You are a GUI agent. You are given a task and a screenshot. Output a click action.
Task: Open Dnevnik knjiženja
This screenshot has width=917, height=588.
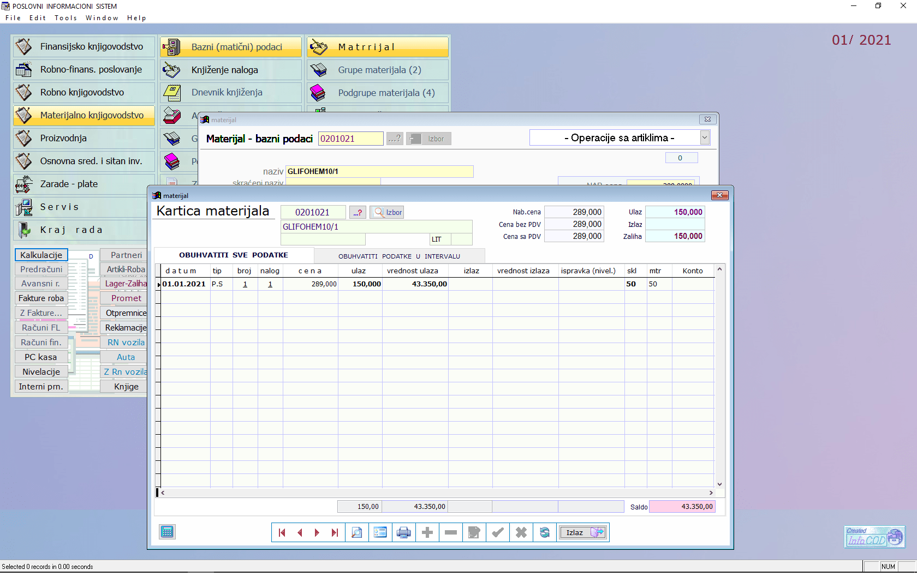231,93
